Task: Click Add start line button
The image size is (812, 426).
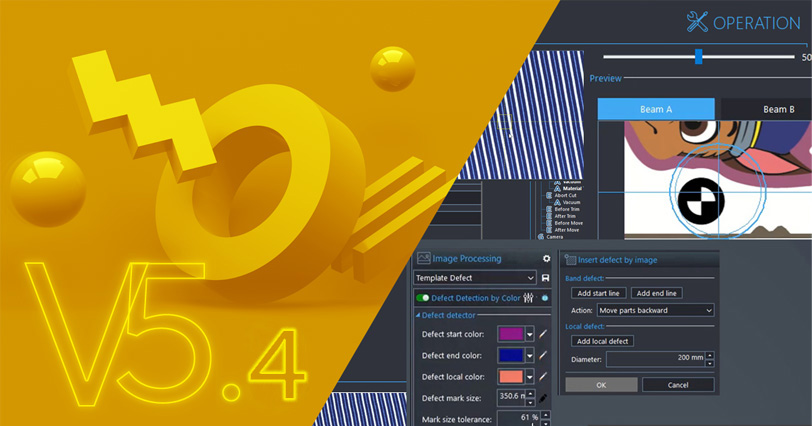Action: (599, 293)
